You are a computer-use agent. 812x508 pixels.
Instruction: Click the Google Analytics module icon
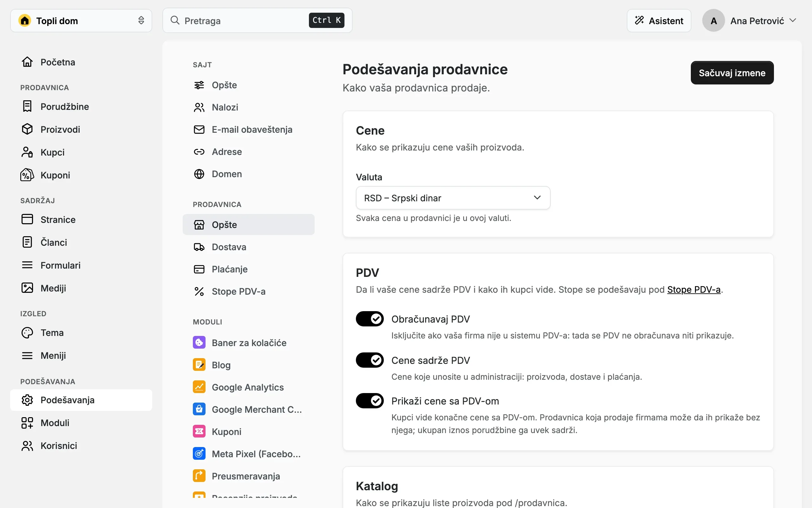199,387
